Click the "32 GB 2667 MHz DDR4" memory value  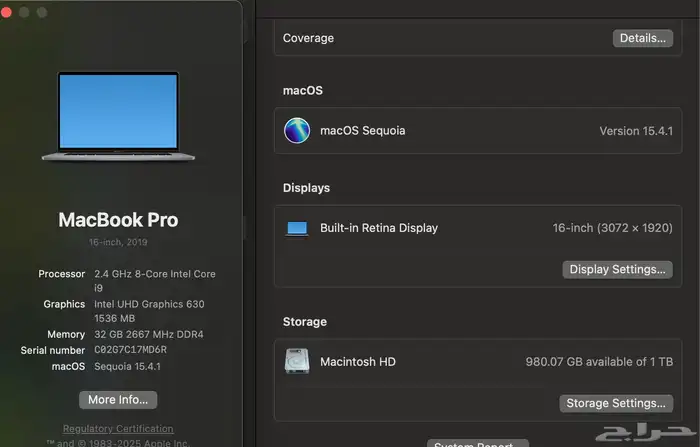pos(149,334)
